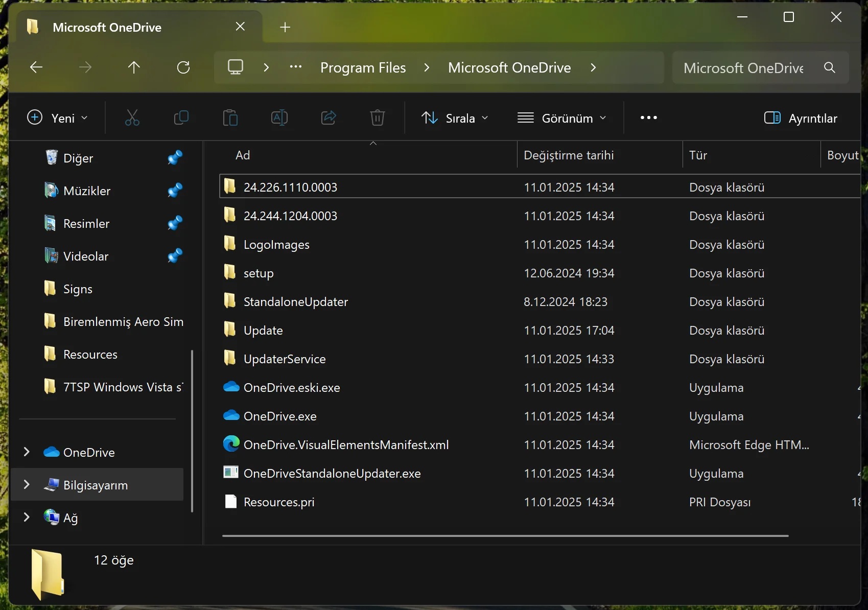Select the Edge icon of VisualElementsManifest.xml
This screenshot has width=868, height=610.
tap(231, 444)
